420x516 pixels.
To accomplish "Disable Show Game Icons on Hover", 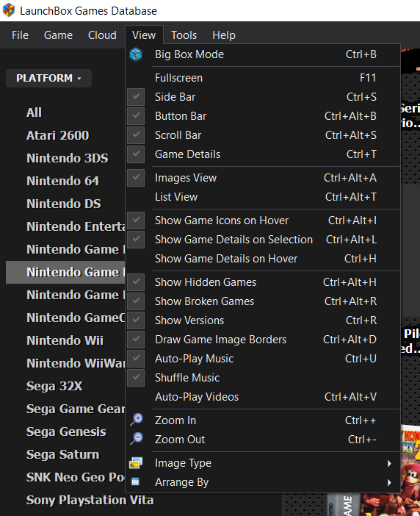I will [x=136, y=221].
